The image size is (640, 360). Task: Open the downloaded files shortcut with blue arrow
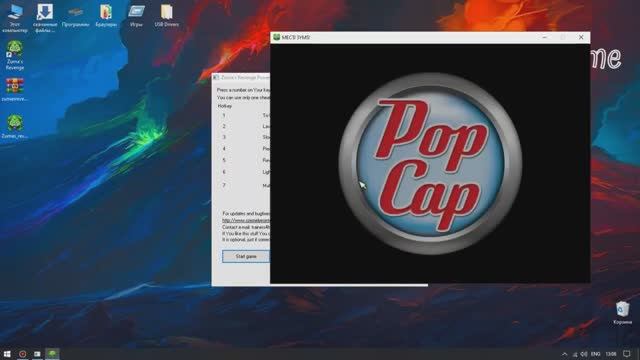[x=45, y=18]
